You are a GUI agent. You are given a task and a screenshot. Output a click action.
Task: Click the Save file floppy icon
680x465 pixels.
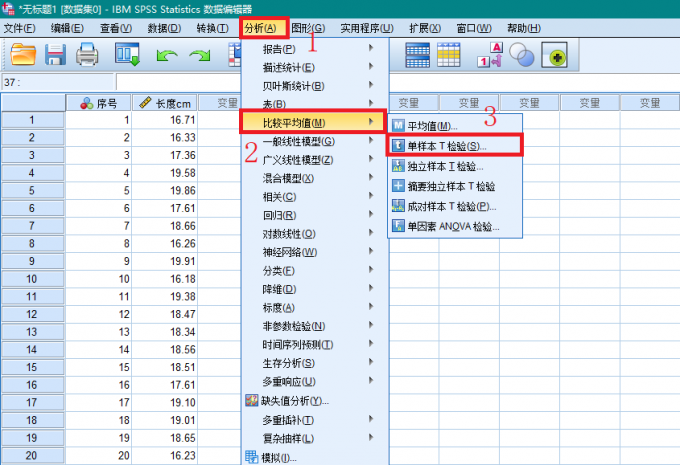(56, 55)
